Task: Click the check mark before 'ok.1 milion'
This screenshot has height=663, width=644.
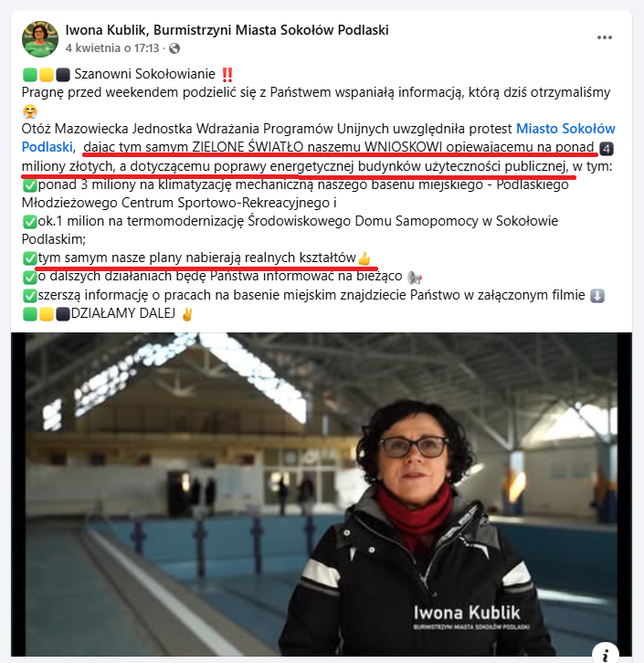Action: click(x=30, y=222)
